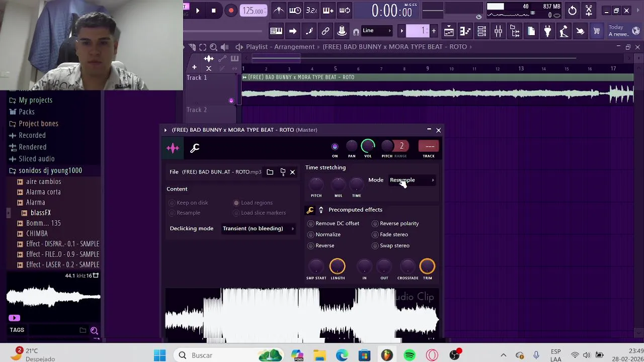Open the metronome icon
Viewport: 644px width, 362px height.
tap(279, 11)
